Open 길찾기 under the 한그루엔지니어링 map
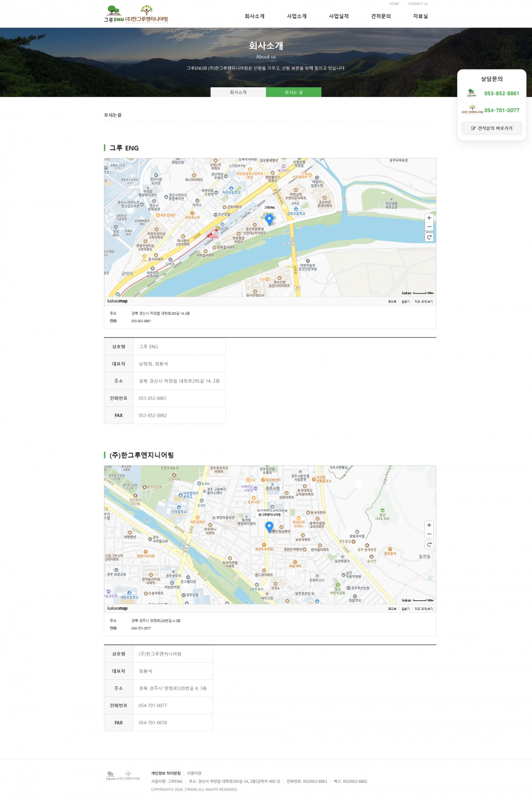Screen dimensions: 532x803 coord(405,609)
